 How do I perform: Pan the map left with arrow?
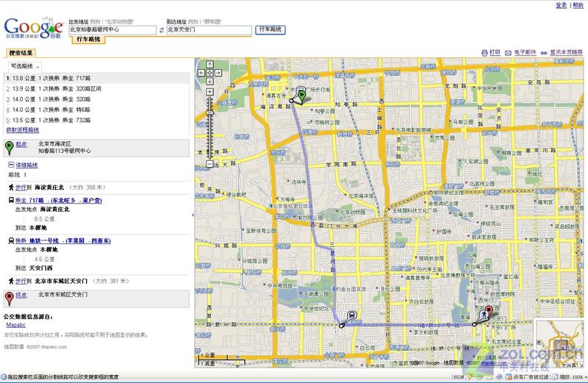pyautogui.click(x=201, y=73)
